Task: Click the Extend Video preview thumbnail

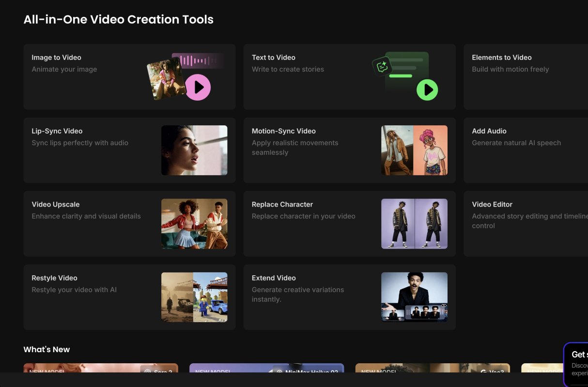Action: pos(414,297)
